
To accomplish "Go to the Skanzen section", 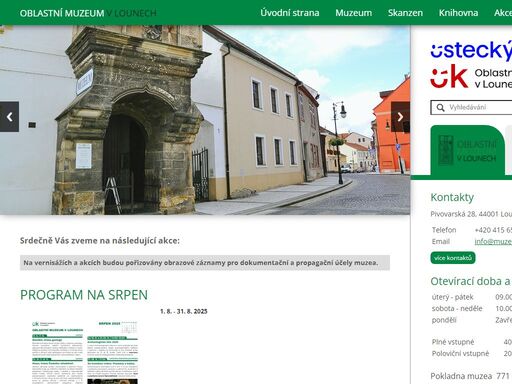I will (x=405, y=13).
